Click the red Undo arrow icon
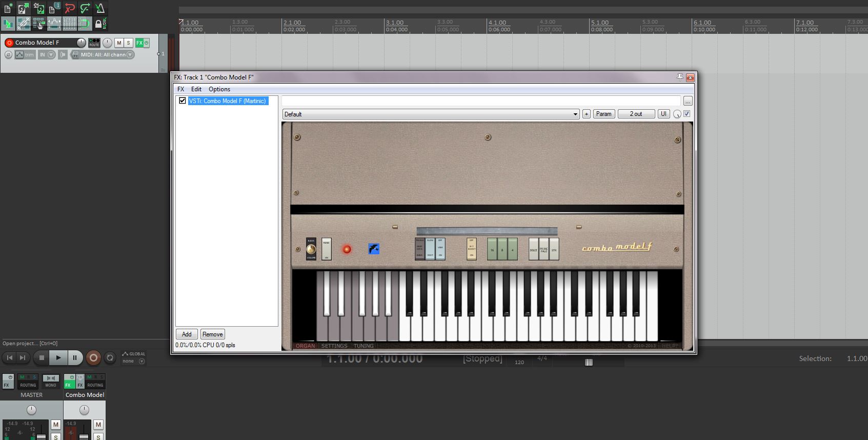Screen dimensions: 868x440 click(x=69, y=8)
